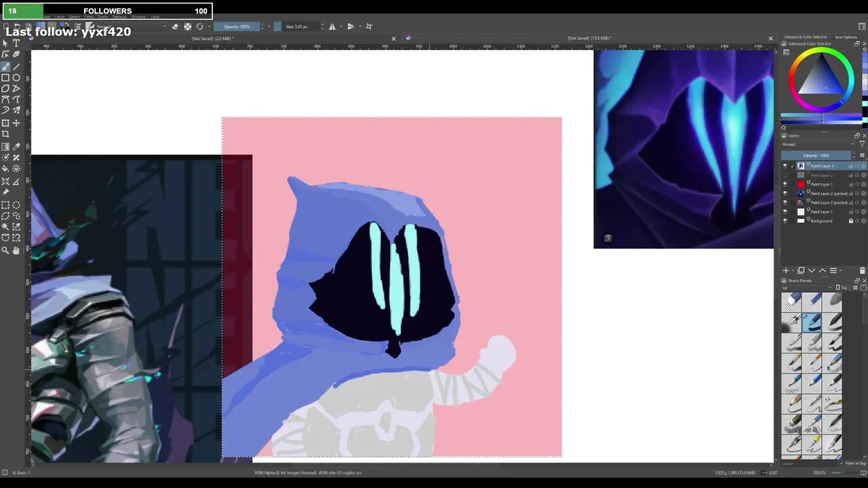
Task: Select the Freehand Brush tool
Action: pyautogui.click(x=5, y=66)
